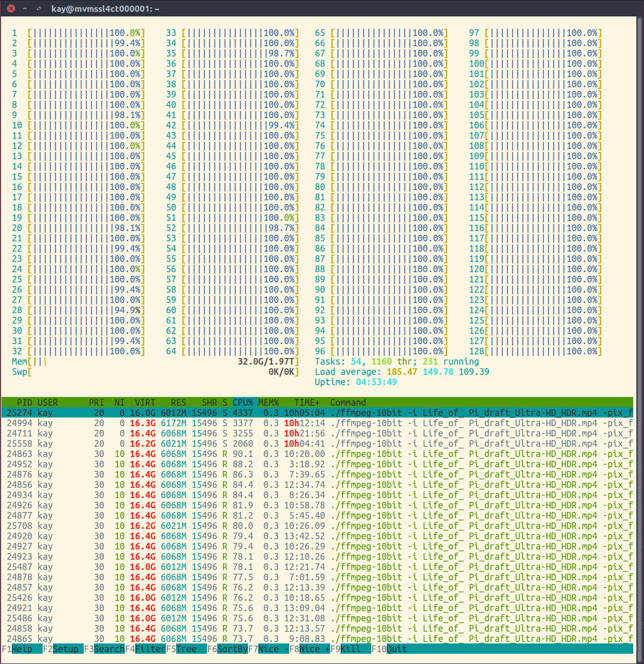644x664 pixels.
Task: Enable Tree view using F5Tree
Action: point(184,649)
